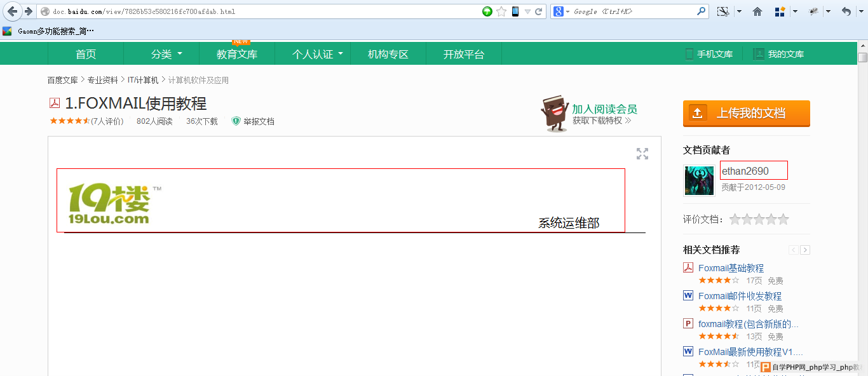Click the contributor avatar thumbnail
868x376 pixels.
[699, 180]
